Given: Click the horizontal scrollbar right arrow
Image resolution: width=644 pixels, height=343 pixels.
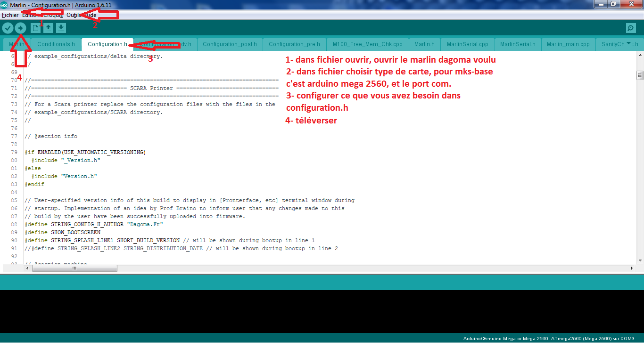Looking at the screenshot, I should [632, 268].
